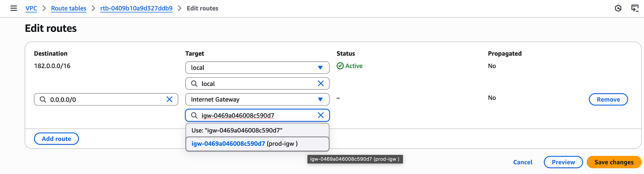
Task: Click the Edit routes breadcrumb text
Action: pyautogui.click(x=202, y=8)
